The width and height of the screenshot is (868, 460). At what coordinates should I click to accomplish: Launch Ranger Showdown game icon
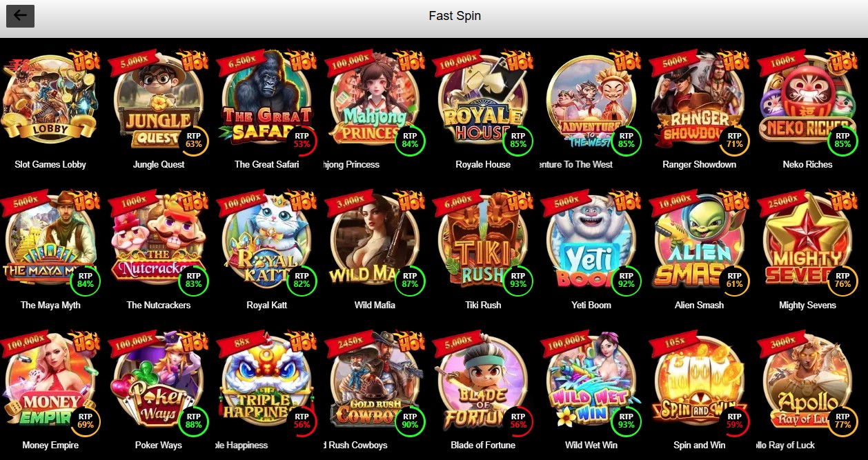click(x=699, y=101)
